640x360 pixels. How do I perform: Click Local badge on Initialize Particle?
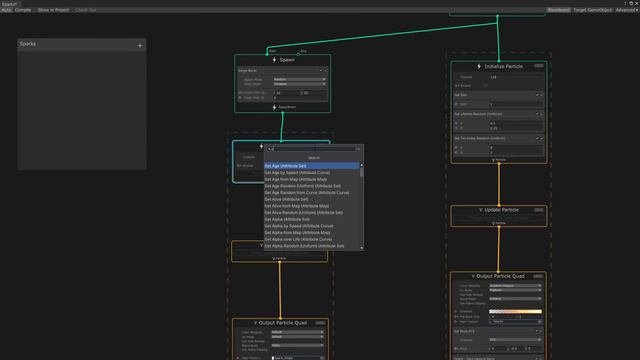point(538,66)
